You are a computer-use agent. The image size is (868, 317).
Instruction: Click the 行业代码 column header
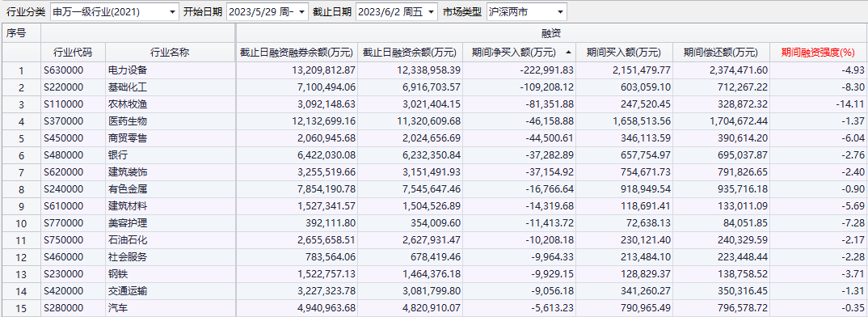tap(73, 53)
